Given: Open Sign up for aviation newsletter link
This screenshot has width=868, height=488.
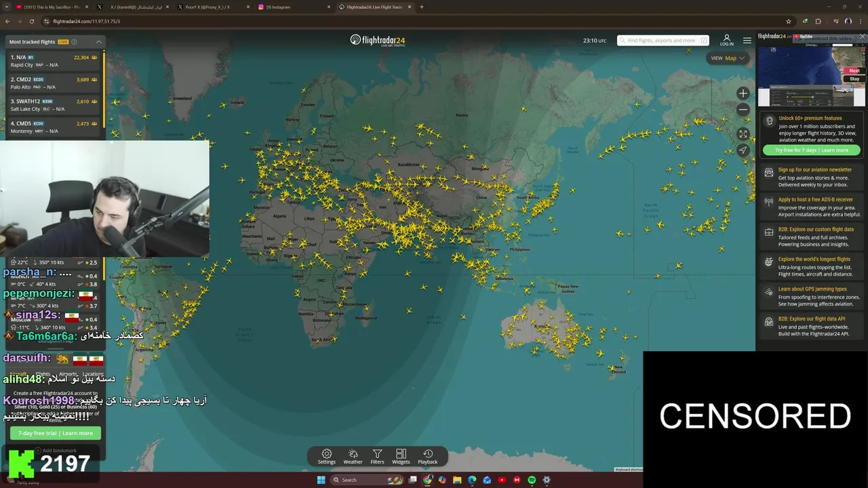Looking at the screenshot, I should point(811,177).
